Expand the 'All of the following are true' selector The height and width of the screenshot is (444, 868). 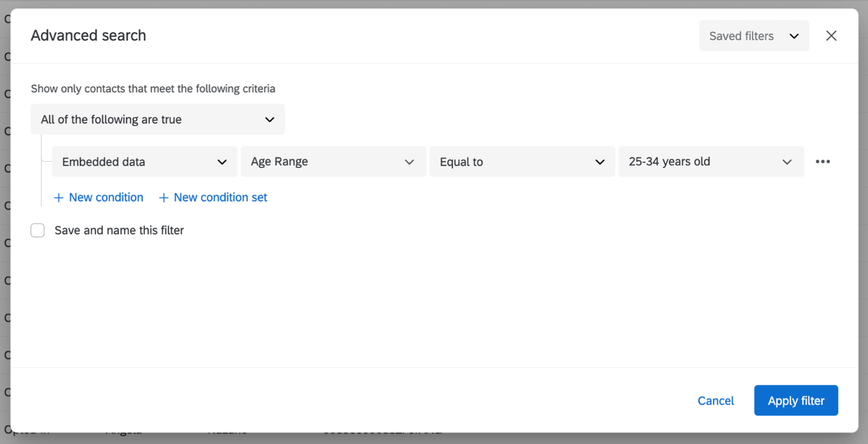pyautogui.click(x=158, y=119)
